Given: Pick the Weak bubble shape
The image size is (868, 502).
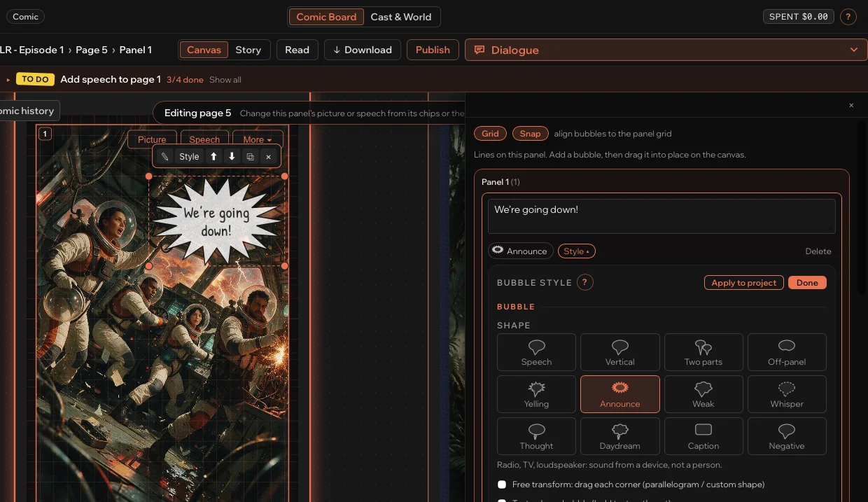Looking at the screenshot, I should tap(703, 394).
